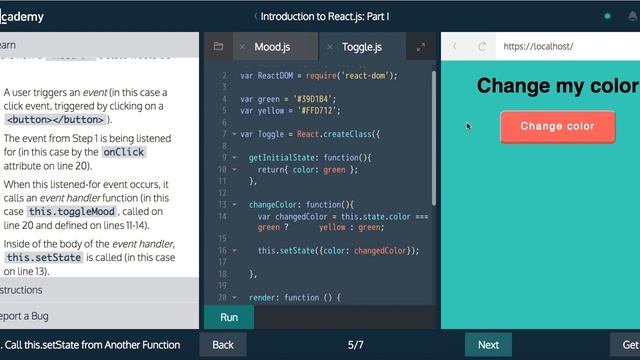
Task: Click code line var green = '#39D1B4'
Action: coord(288,99)
